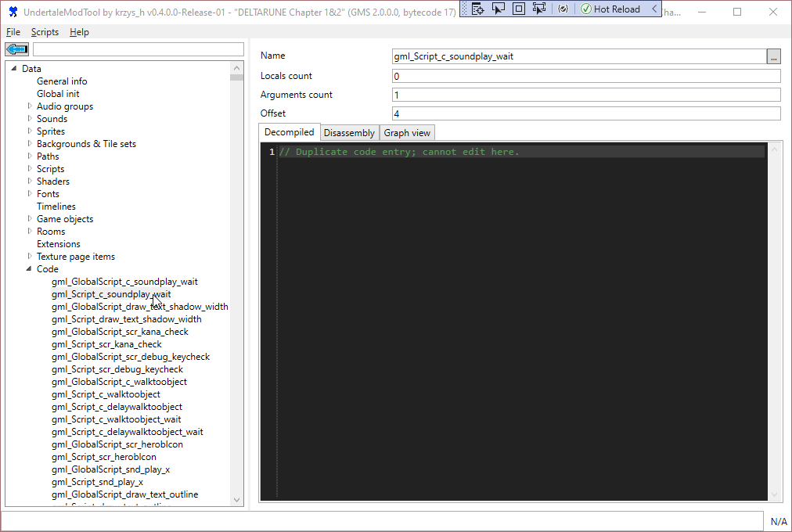Click the ellipsis button beside the Name field
The height and width of the screenshot is (532, 792).
pyautogui.click(x=774, y=56)
